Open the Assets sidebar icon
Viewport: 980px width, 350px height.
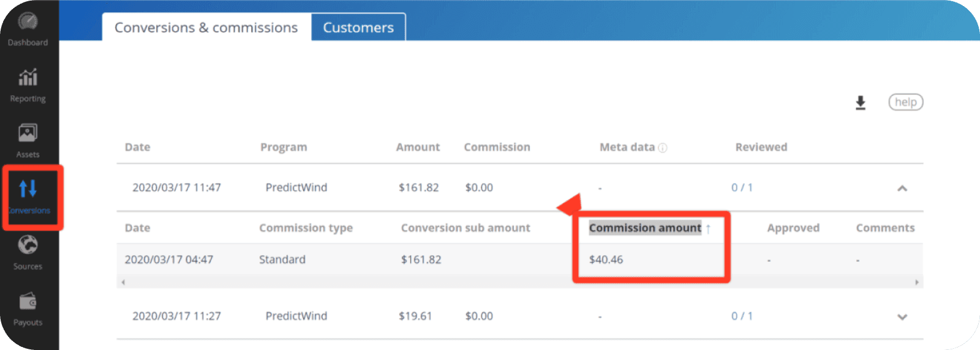coord(28,134)
